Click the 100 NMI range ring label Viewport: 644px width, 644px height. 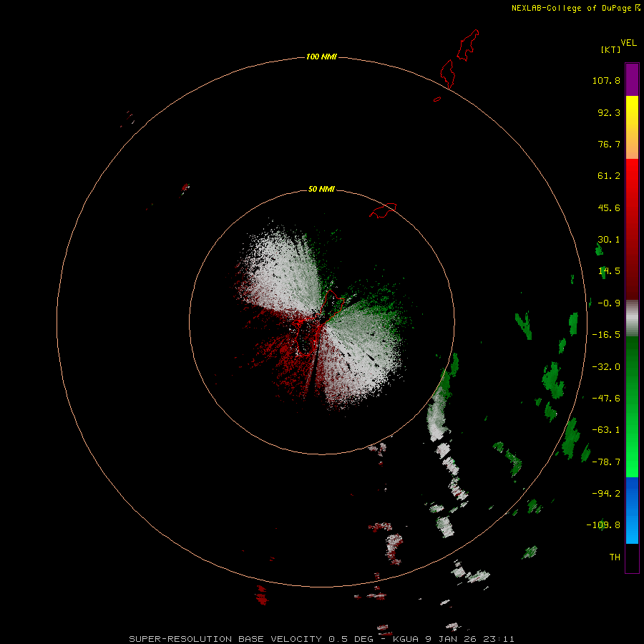coord(321,57)
